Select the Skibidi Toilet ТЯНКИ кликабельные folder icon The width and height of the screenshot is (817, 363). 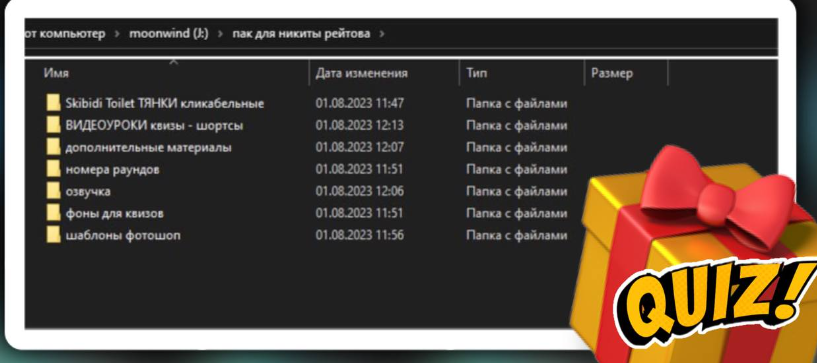(x=53, y=103)
